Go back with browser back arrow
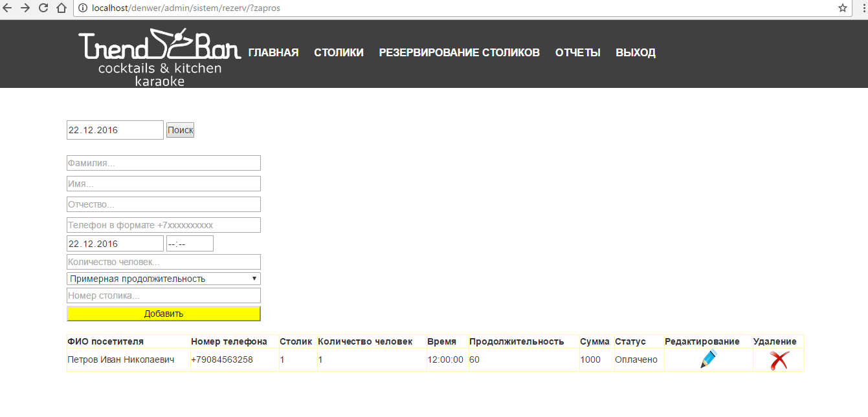This screenshot has width=868, height=417. click(8, 8)
